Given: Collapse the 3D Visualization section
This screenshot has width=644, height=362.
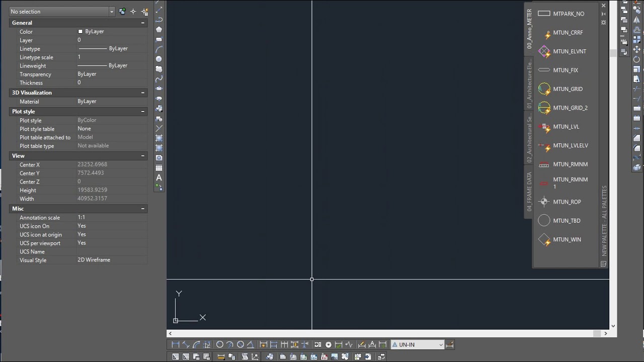Looking at the screenshot, I should (x=143, y=93).
